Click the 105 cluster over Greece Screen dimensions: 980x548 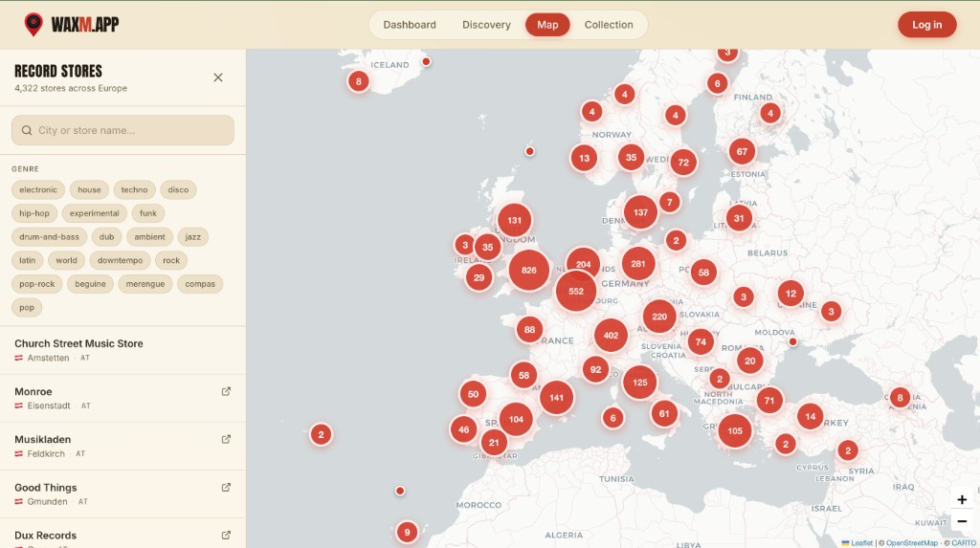[x=735, y=430]
